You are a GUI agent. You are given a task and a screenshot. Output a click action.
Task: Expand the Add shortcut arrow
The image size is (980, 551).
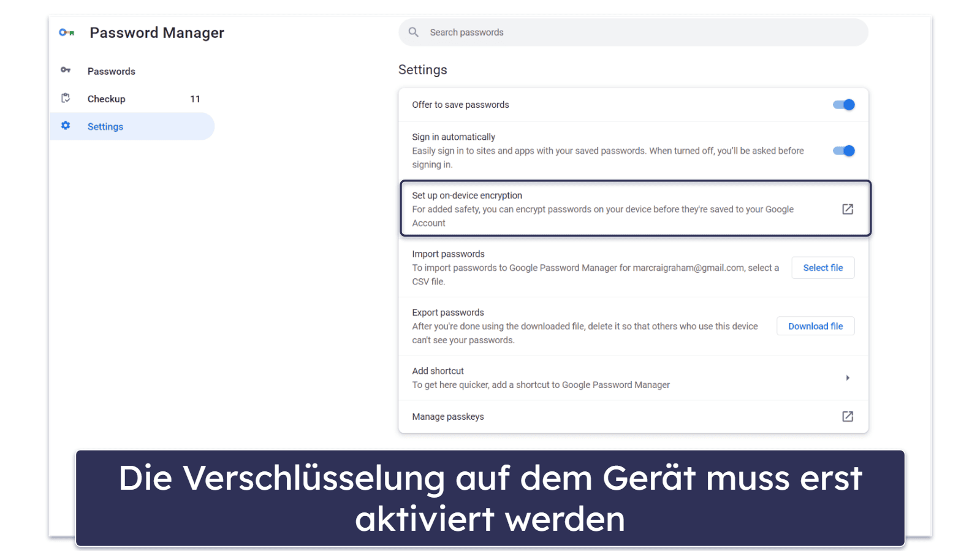pyautogui.click(x=848, y=378)
